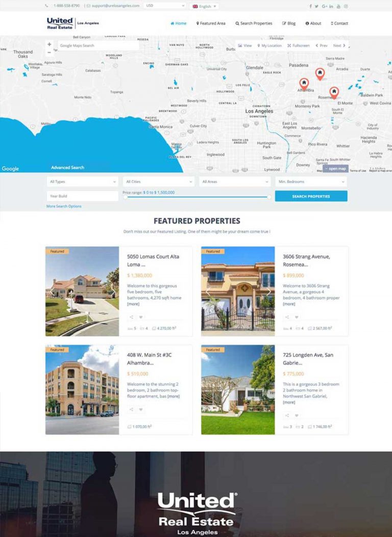Expand the All Types dropdown
392x537 pixels.
pyautogui.click(x=83, y=182)
